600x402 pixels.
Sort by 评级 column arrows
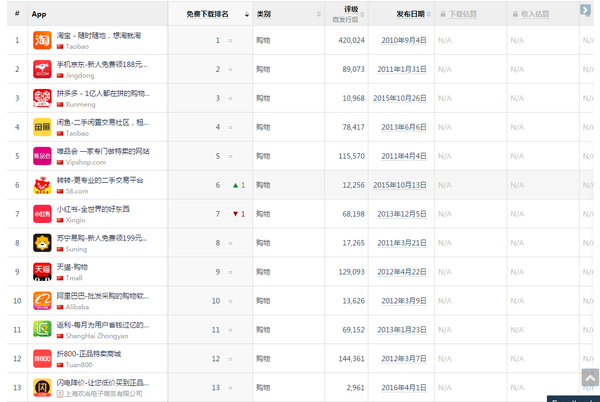tap(362, 14)
